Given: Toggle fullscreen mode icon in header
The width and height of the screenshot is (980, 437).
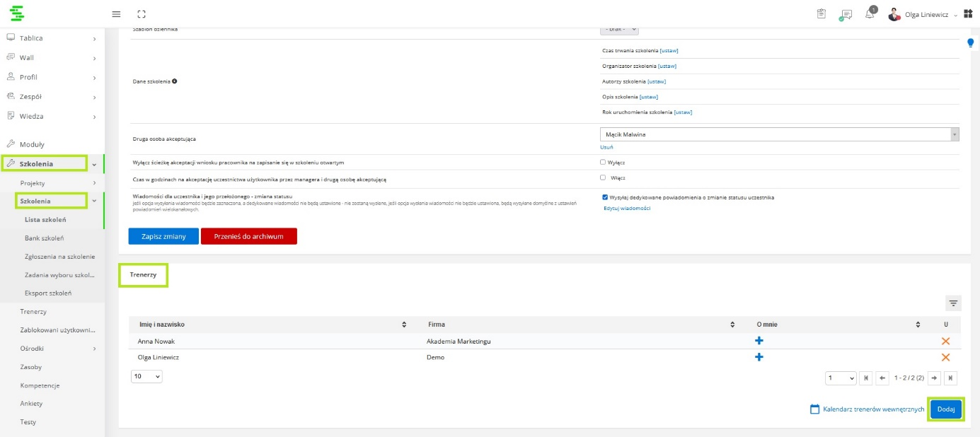Looking at the screenshot, I should [x=142, y=14].
